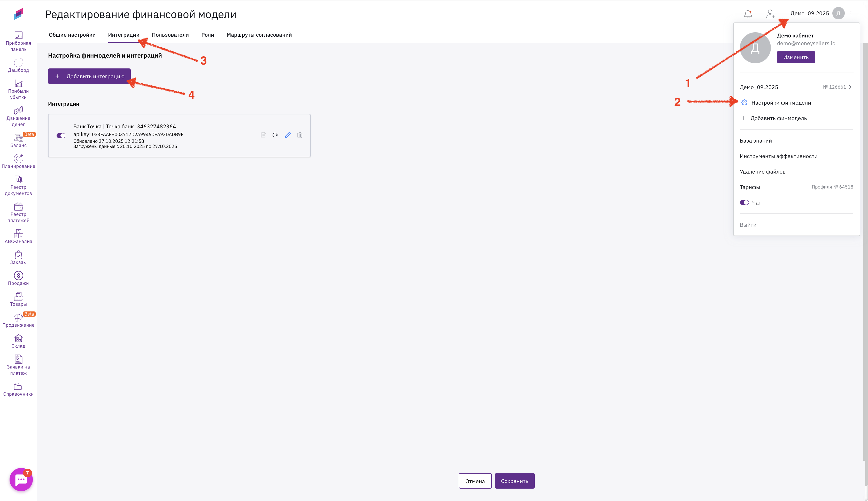Delete integration using trash icon
This screenshot has height=501, width=868.
coord(300,135)
